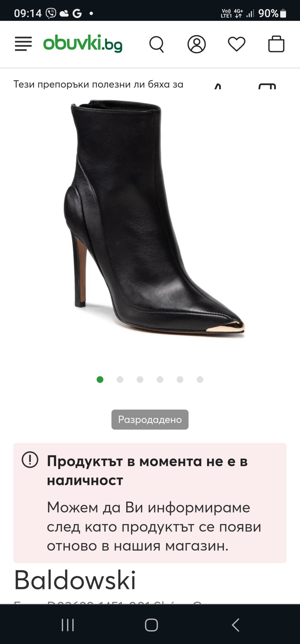Screen dimensions: 300x644
Task: Tap the exclamation info icon
Action: pos(30,460)
